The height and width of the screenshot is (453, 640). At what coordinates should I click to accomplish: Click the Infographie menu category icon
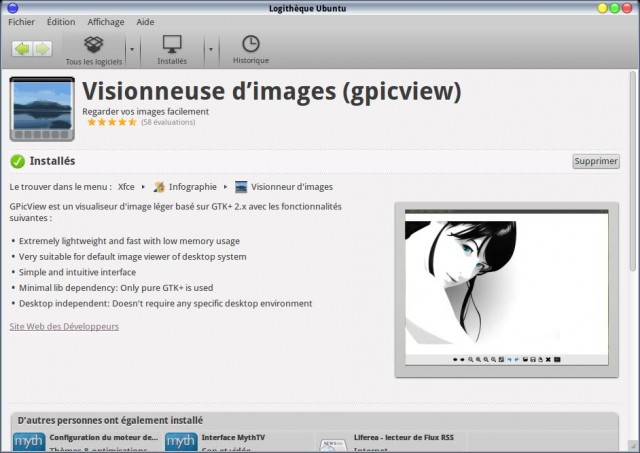[159, 187]
